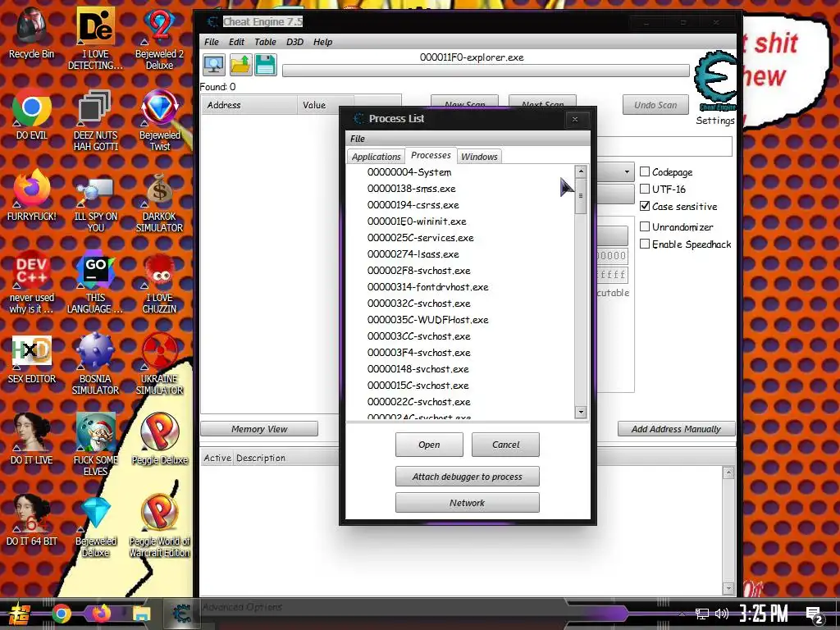840x630 pixels.
Task: Launch Bejeweled Twist shortcut
Action: pyautogui.click(x=160, y=121)
